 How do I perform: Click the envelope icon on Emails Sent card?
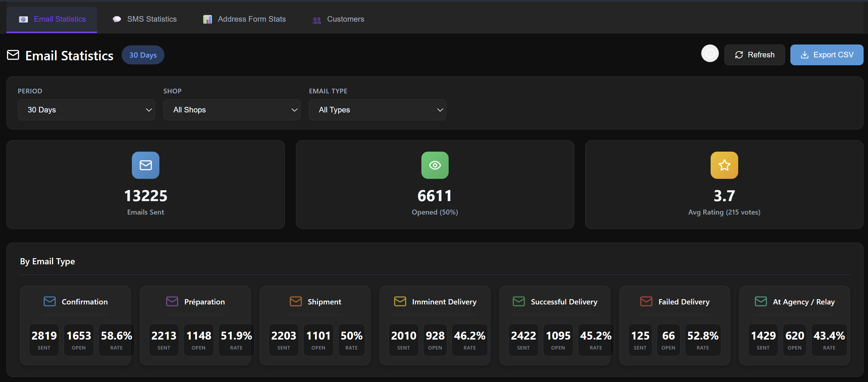pyautogui.click(x=145, y=165)
